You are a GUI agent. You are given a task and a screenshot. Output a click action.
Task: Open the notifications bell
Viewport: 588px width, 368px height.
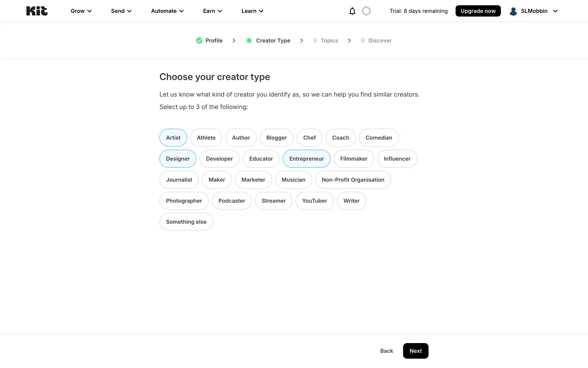352,11
